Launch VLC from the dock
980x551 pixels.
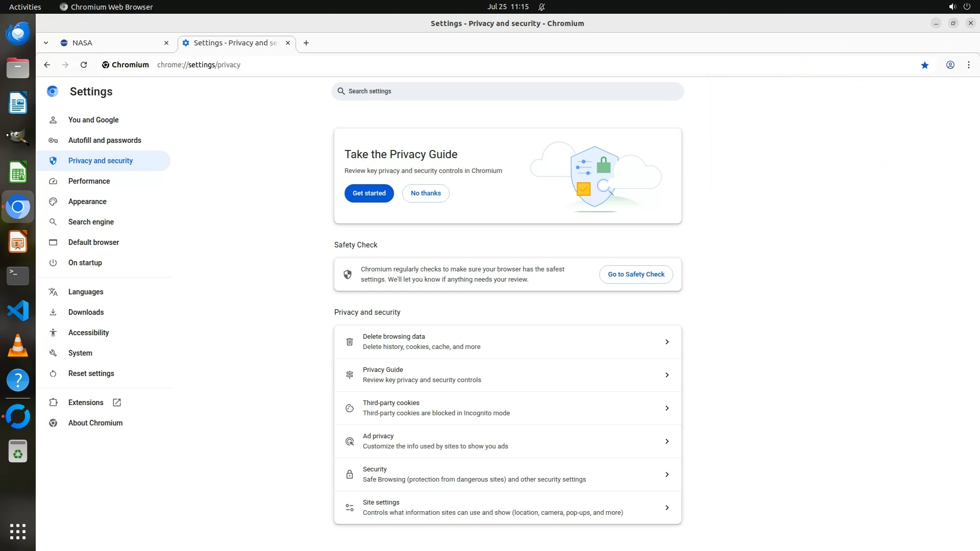[18, 345]
